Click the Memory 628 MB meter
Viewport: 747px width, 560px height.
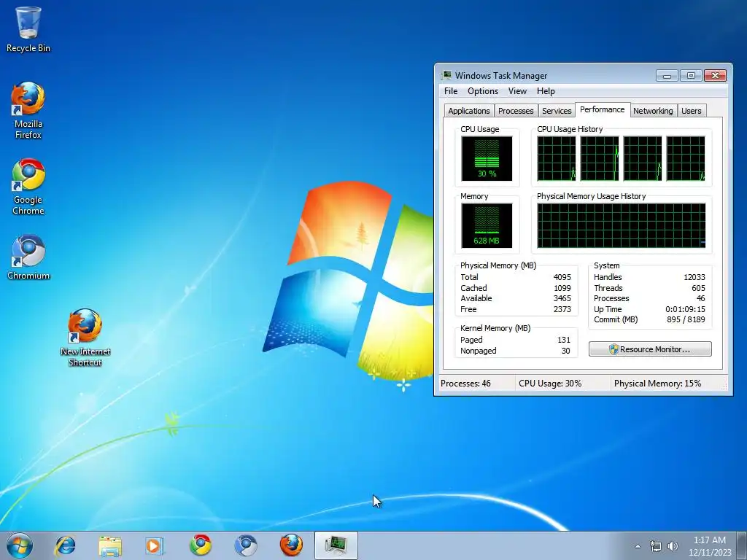487,226
